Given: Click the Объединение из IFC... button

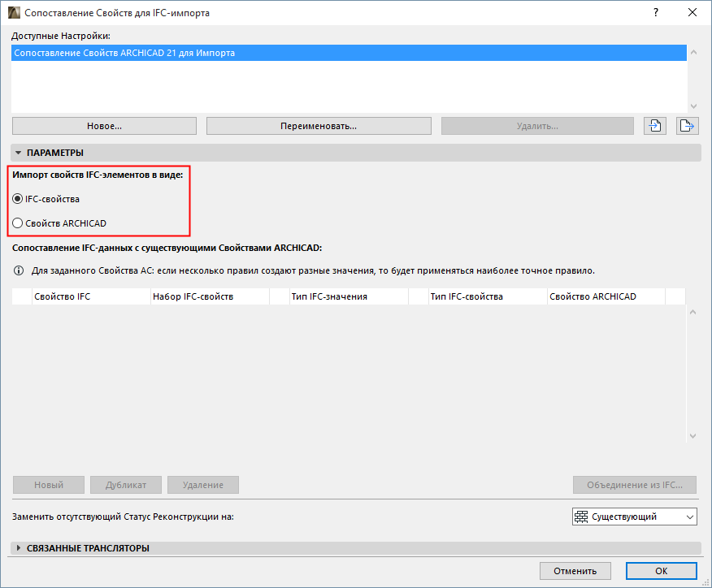Looking at the screenshot, I should pyautogui.click(x=634, y=485).
